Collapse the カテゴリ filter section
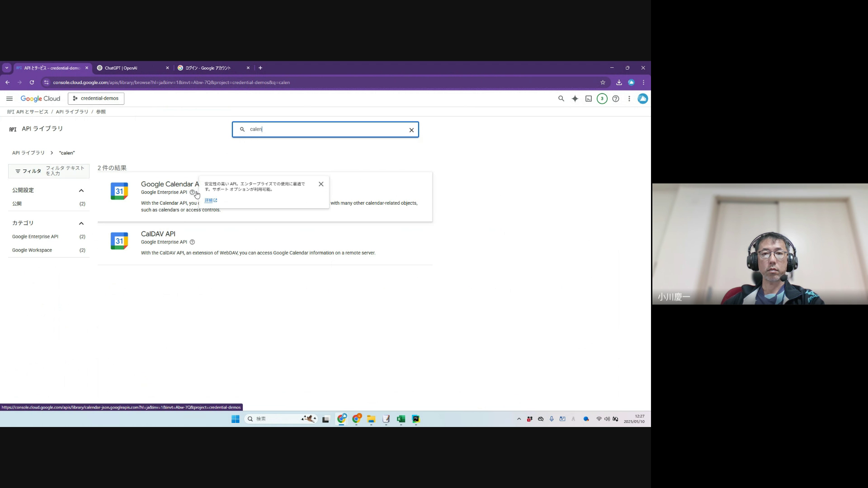This screenshot has height=488, width=868. 81,223
